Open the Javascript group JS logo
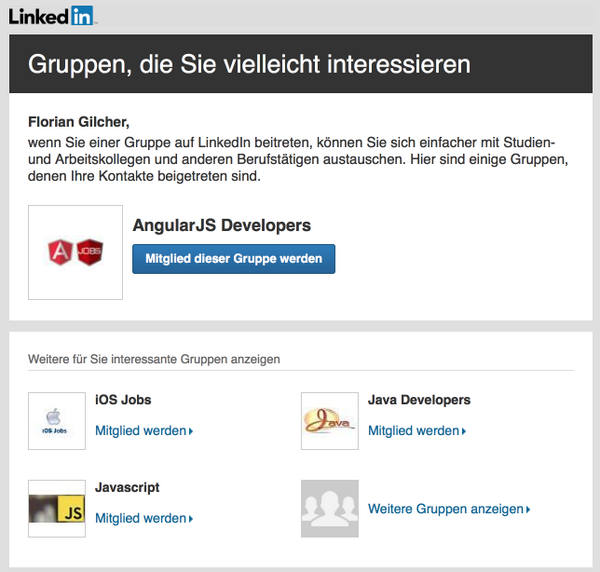The image size is (600, 572). click(57, 509)
